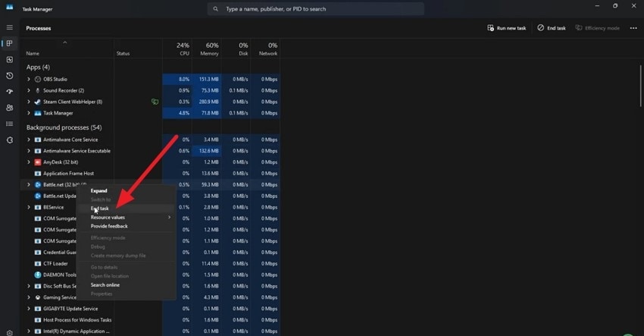Open the three-dots more options menu
The height and width of the screenshot is (336, 644).
coord(633,28)
